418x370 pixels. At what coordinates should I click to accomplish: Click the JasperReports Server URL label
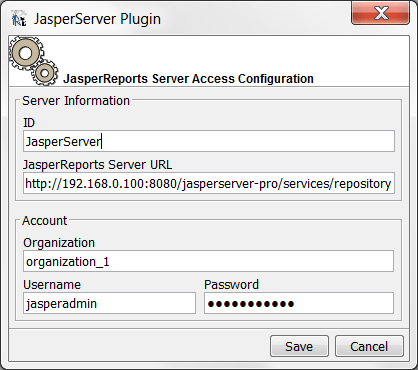[97, 165]
